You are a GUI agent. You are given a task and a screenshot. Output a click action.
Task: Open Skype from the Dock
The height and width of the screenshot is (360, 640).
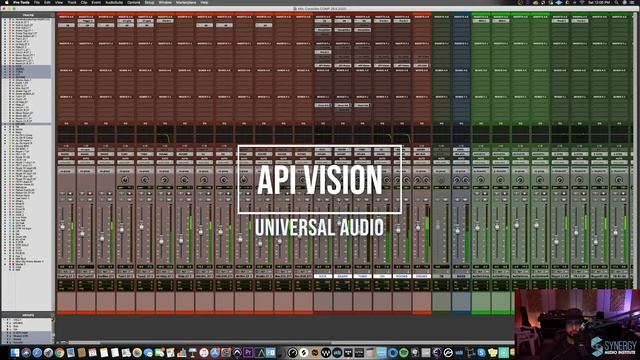click(481, 352)
